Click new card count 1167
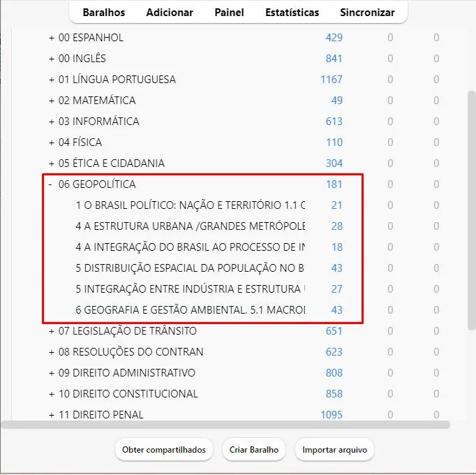Viewport: 476px width, 475px height. (332, 80)
